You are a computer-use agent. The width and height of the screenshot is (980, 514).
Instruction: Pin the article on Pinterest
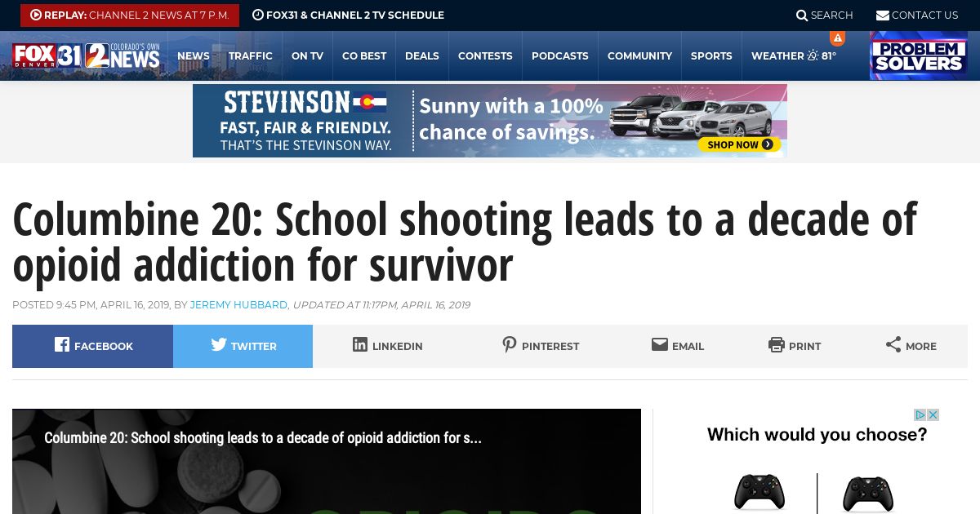click(x=541, y=346)
